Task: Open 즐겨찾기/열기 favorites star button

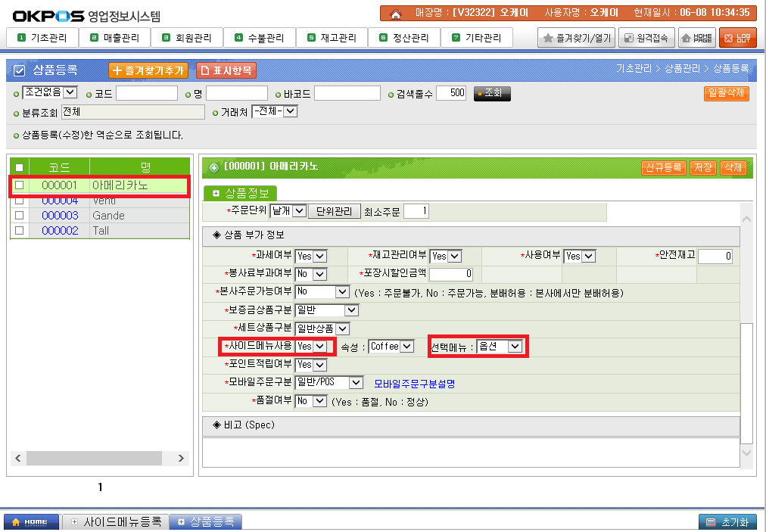Action: (x=576, y=38)
